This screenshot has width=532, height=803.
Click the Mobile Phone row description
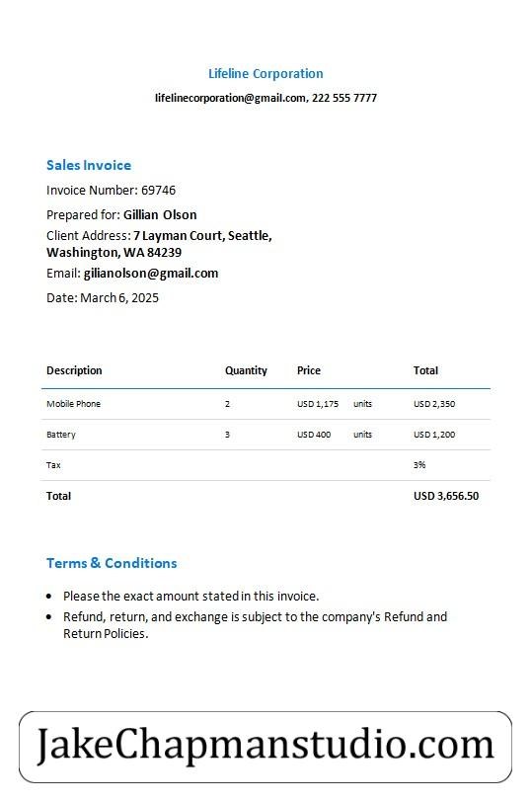(x=74, y=404)
